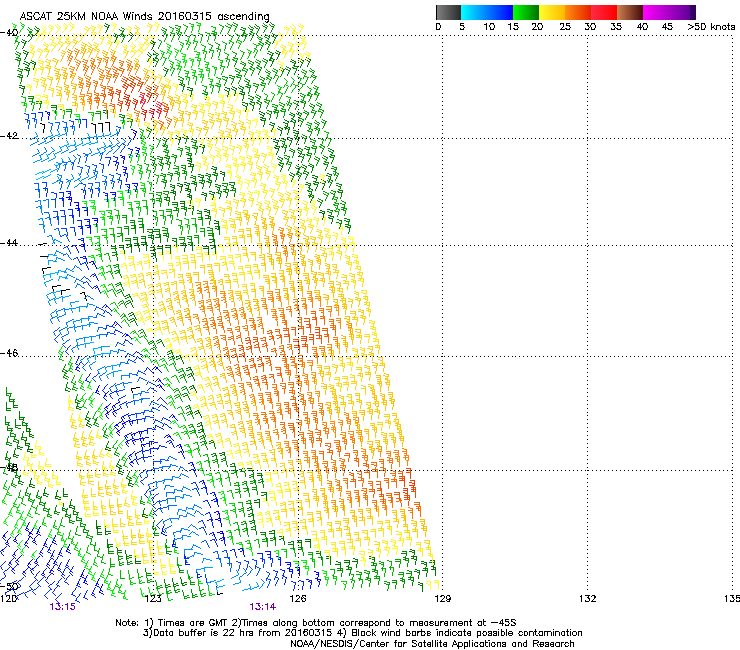Image resolution: width=740 pixels, height=650 pixels.
Task: Click the '>50 knots' legend label
Action: pyautogui.click(x=711, y=27)
